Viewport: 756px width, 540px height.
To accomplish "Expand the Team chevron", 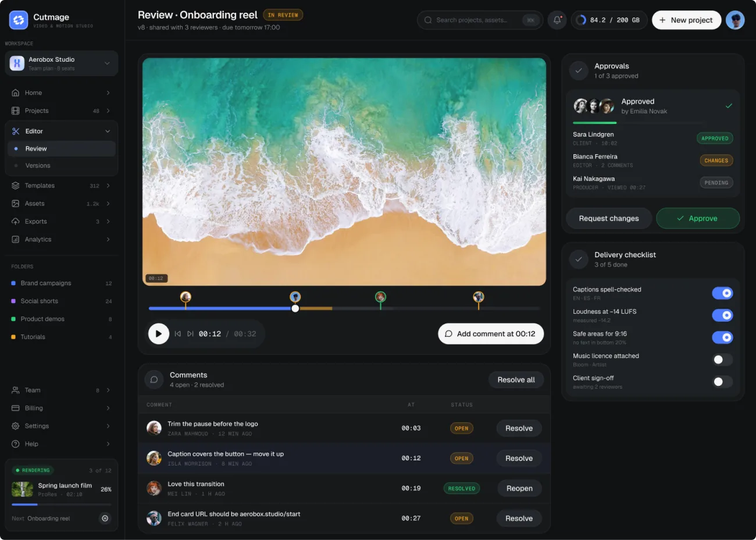I will (108, 390).
